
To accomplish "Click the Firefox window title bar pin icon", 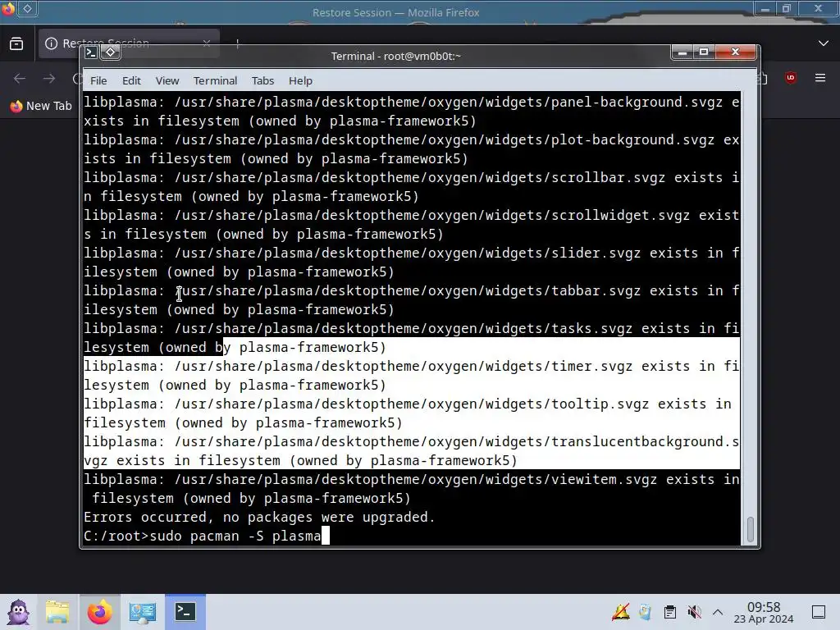I will (x=27, y=8).
